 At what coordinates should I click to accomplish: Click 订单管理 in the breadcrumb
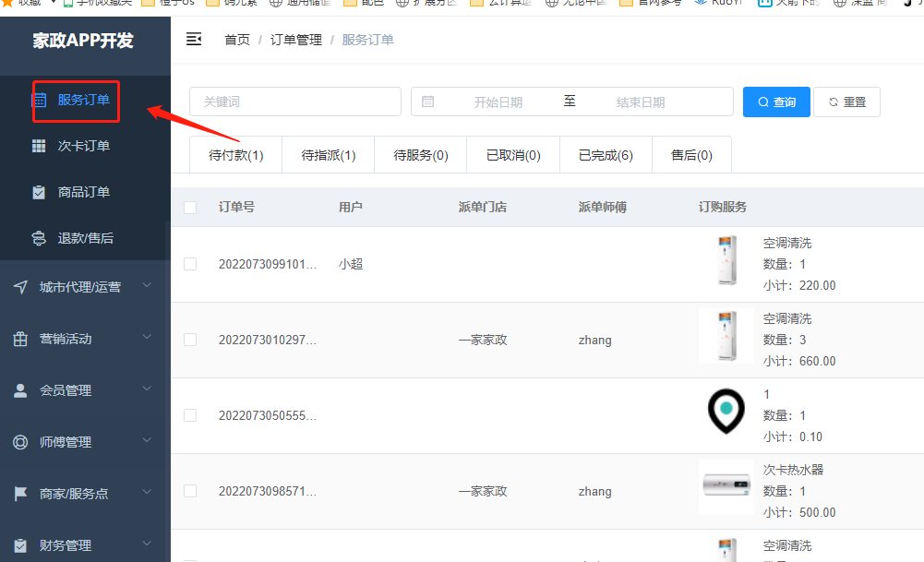click(x=295, y=40)
